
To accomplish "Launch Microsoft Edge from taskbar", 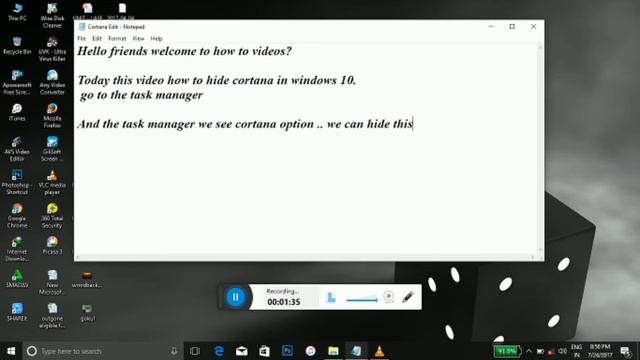I will click(219, 351).
